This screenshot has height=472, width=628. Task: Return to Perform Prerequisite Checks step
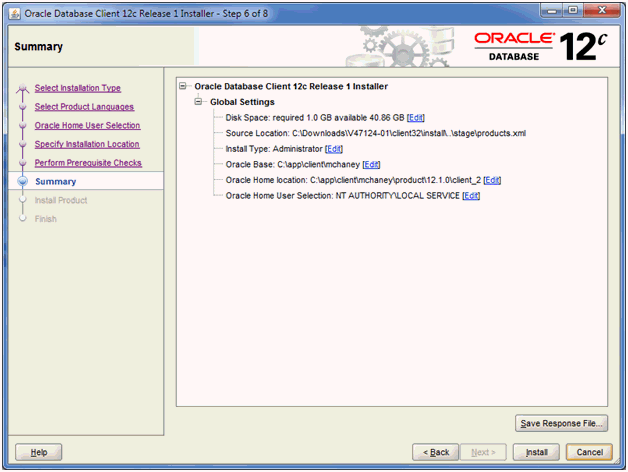click(x=88, y=163)
